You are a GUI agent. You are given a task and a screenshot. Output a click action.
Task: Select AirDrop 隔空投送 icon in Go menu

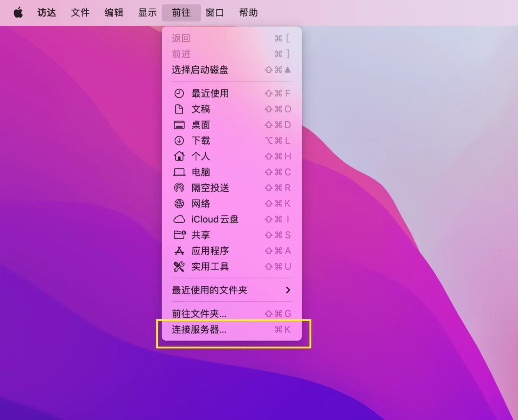pyautogui.click(x=179, y=188)
